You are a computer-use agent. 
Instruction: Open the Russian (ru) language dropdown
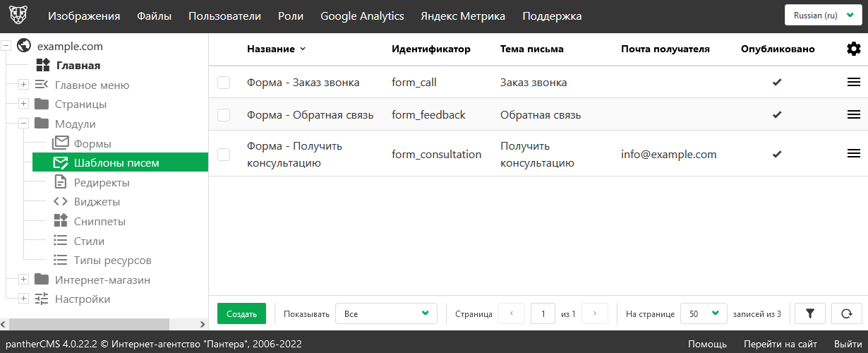point(823,15)
